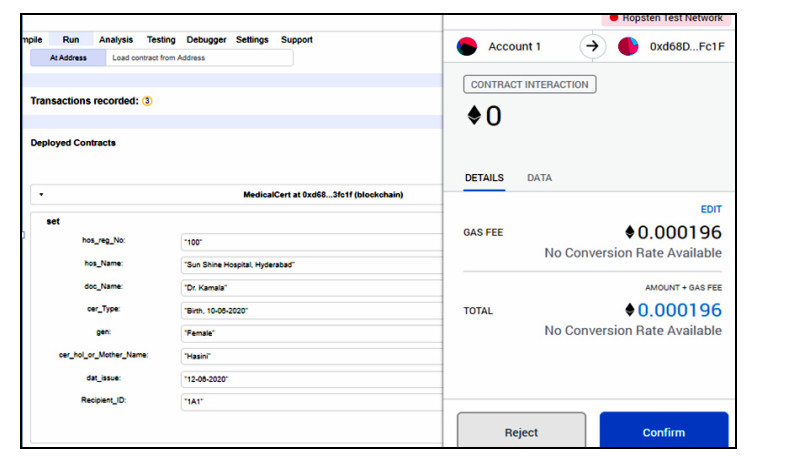This screenshot has height=462, width=800.
Task: Click the Ethereum icon beside the 0 amount
Action: click(474, 116)
